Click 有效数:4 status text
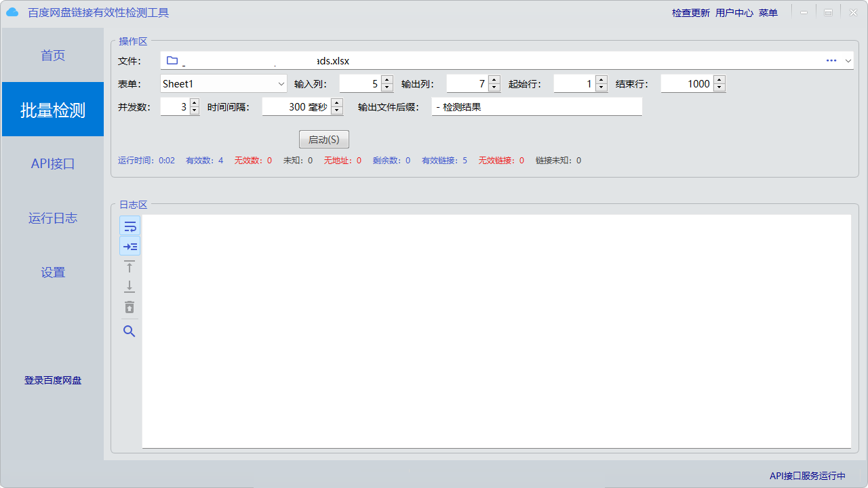This screenshot has width=868, height=488. pos(205,161)
